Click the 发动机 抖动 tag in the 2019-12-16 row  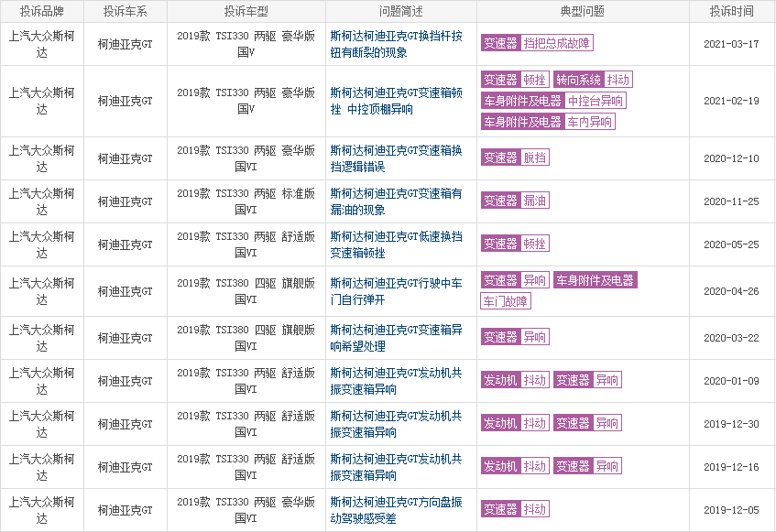515,466
